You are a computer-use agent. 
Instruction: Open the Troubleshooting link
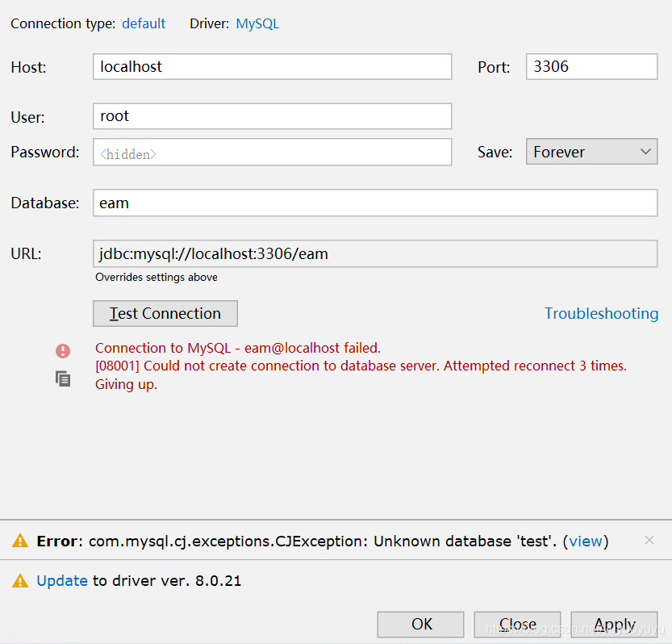(601, 313)
